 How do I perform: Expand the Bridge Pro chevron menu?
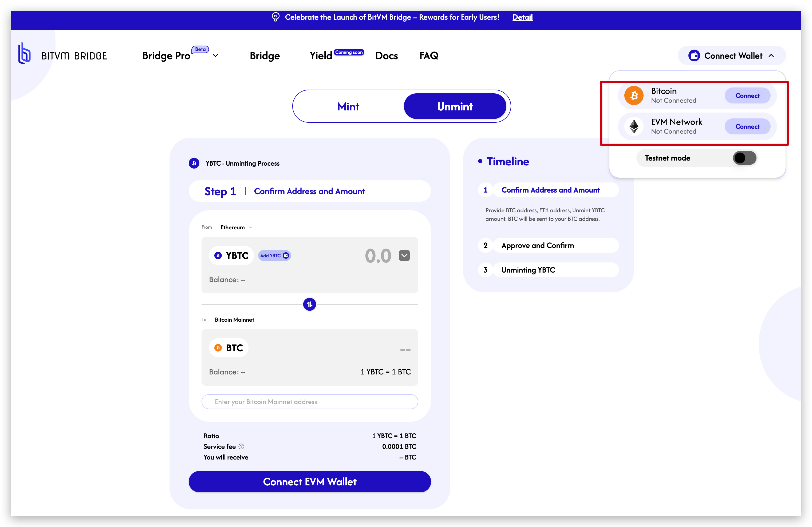click(x=215, y=55)
